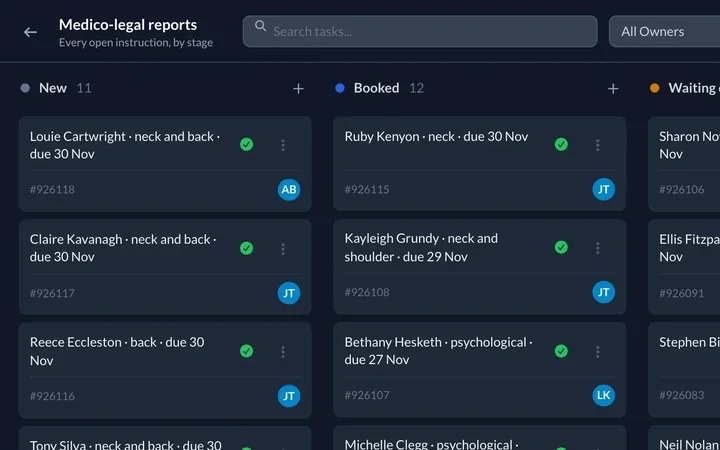
Task: Open Bethany Hesketh psychological card title
Action: tap(439, 351)
